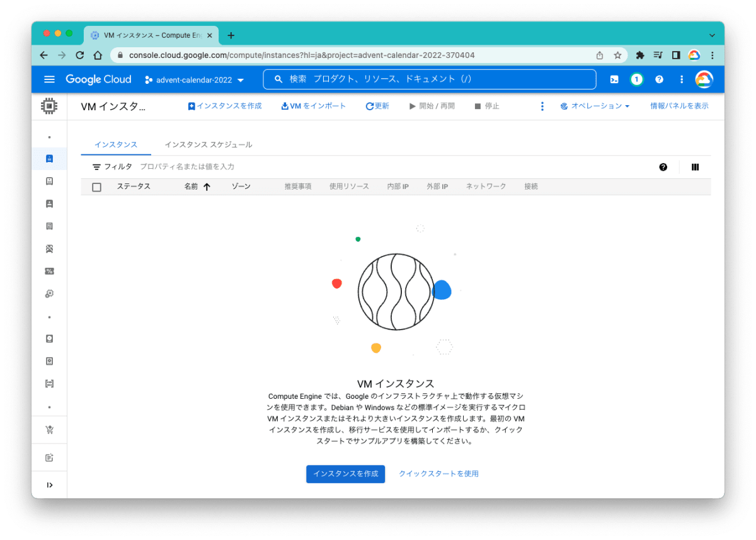Open Images sidebar icon with brackets
756x540 pixels.
click(x=49, y=383)
